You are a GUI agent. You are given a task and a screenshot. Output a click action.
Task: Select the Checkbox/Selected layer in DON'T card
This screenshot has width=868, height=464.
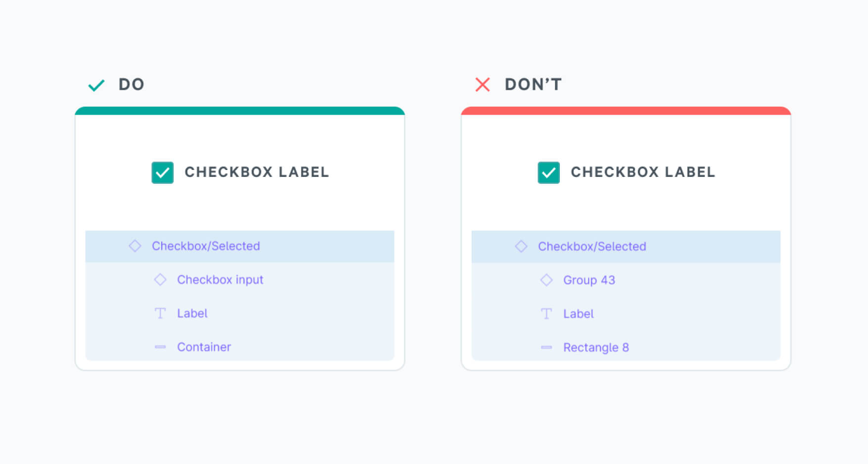(x=592, y=247)
